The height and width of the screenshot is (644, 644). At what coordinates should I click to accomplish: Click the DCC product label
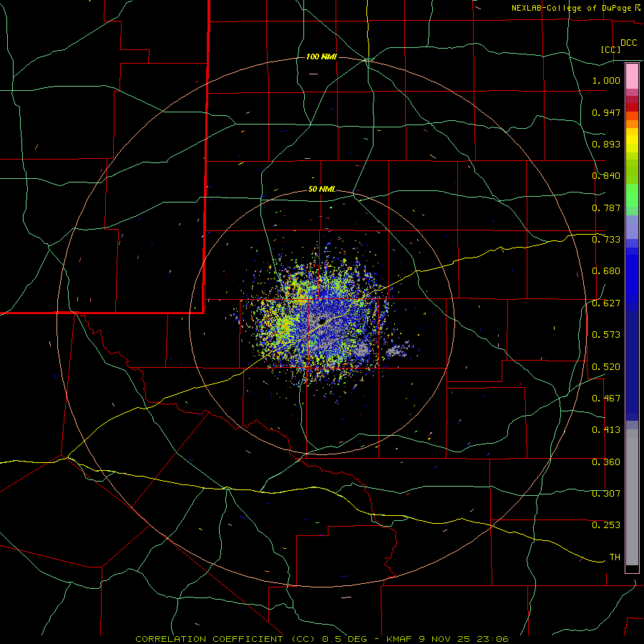(629, 43)
